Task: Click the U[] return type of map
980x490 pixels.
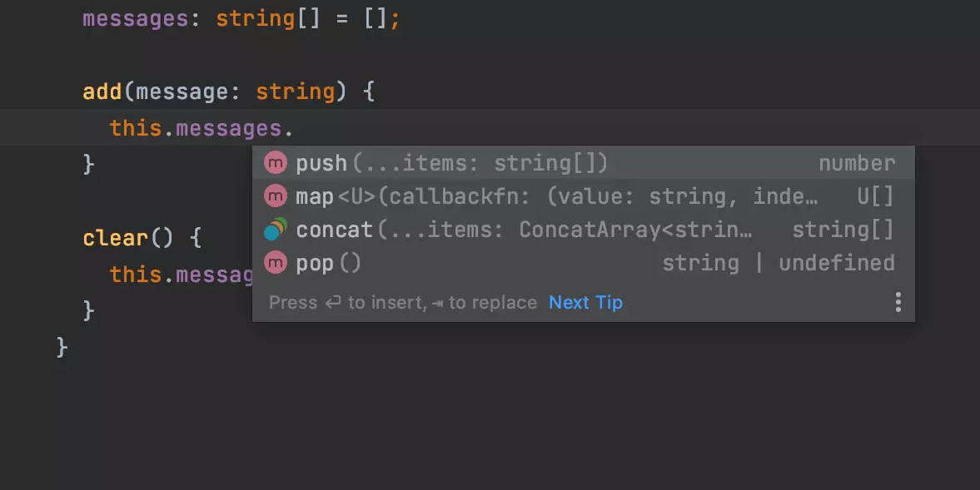Action: pyautogui.click(x=873, y=196)
